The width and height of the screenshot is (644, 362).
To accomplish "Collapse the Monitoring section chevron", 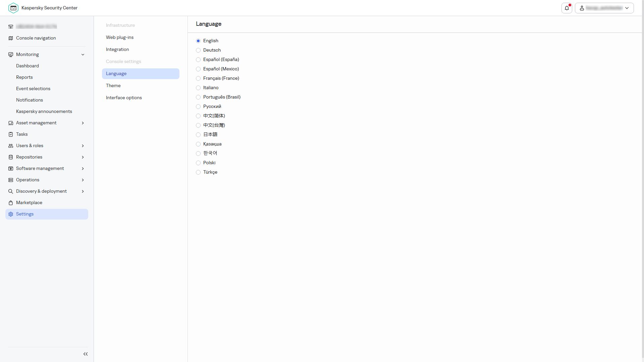I will click(83, 55).
